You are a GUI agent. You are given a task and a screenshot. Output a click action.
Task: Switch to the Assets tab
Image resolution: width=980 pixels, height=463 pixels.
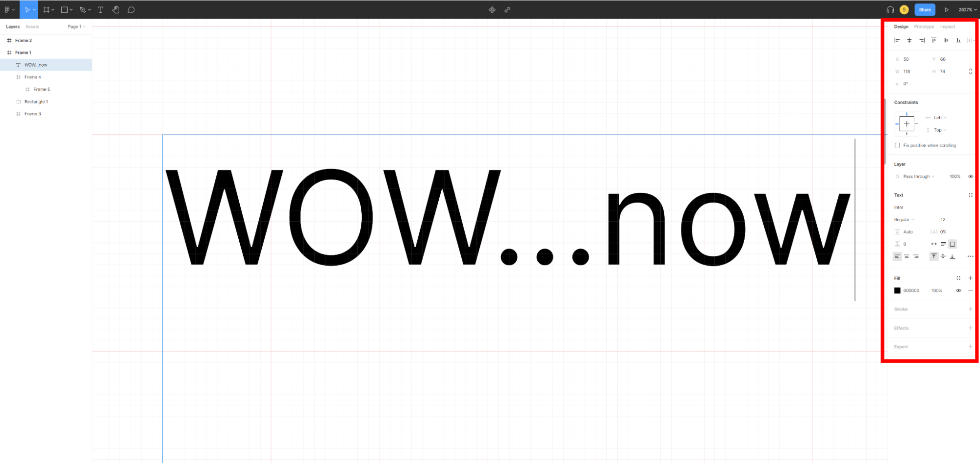[x=32, y=26]
